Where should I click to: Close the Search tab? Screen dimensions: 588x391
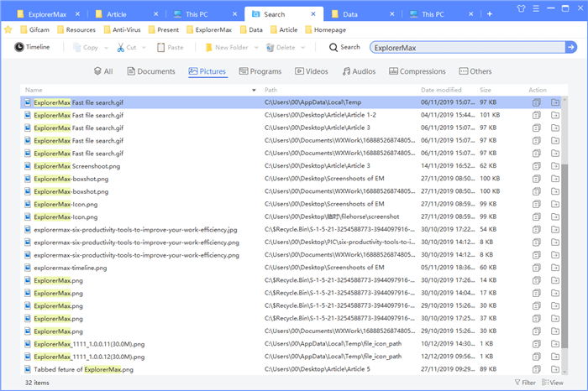[313, 14]
